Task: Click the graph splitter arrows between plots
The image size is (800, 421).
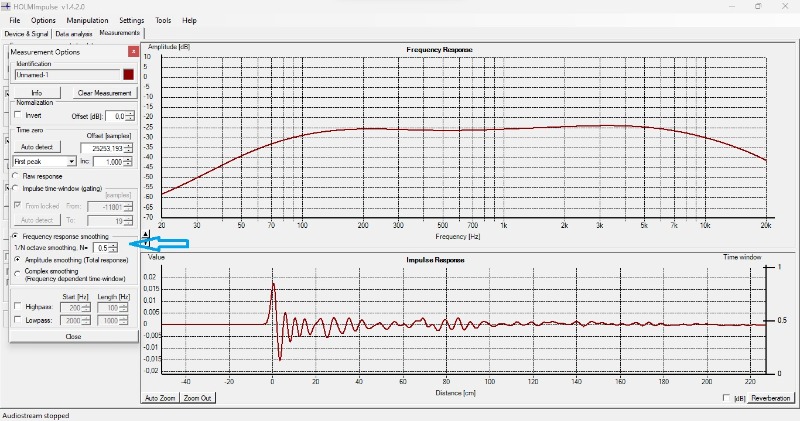Action: (146, 238)
